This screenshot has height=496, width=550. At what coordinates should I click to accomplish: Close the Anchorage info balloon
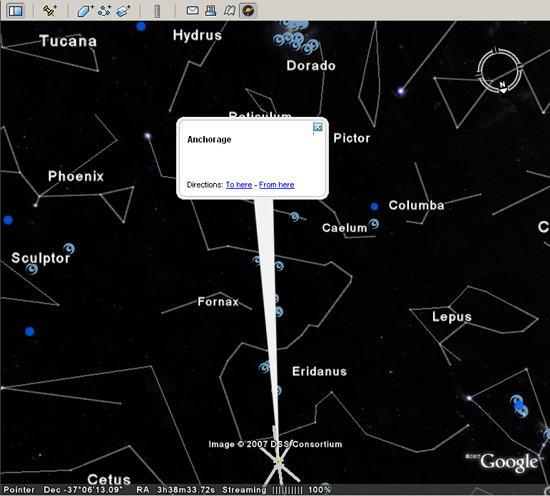tap(318, 127)
